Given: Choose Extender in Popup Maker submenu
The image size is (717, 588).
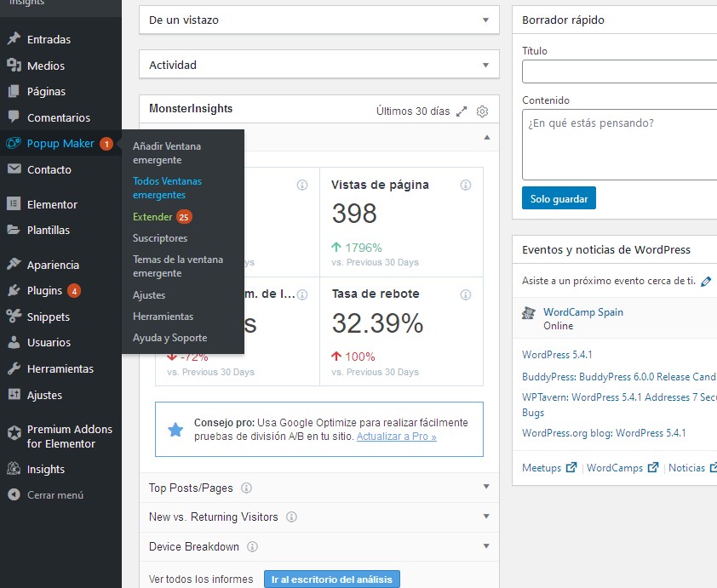Looking at the screenshot, I should coord(152,216).
